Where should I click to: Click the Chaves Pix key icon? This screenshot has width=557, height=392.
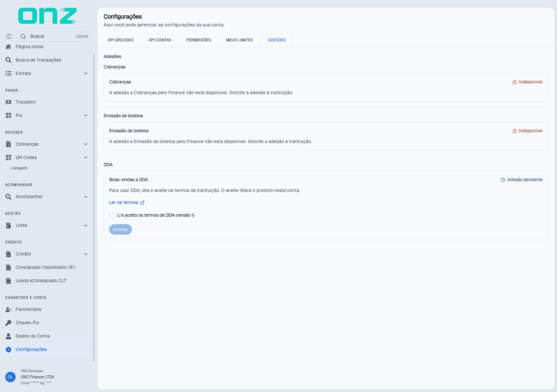pos(8,323)
